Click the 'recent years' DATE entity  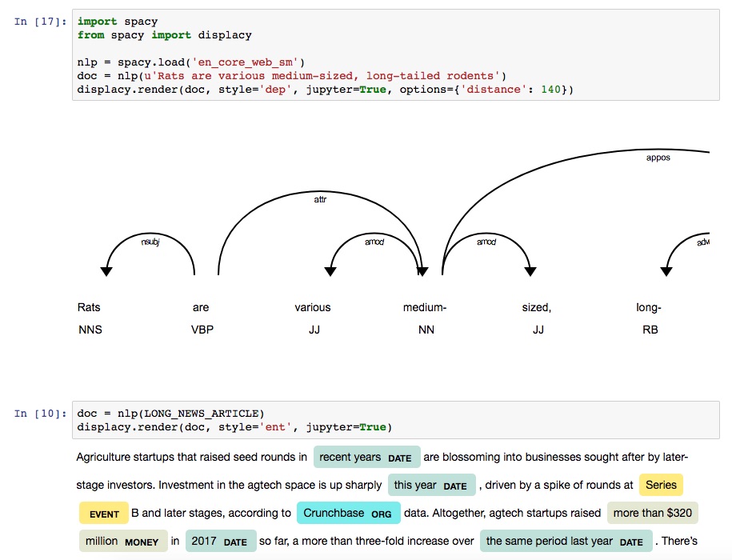(366, 456)
